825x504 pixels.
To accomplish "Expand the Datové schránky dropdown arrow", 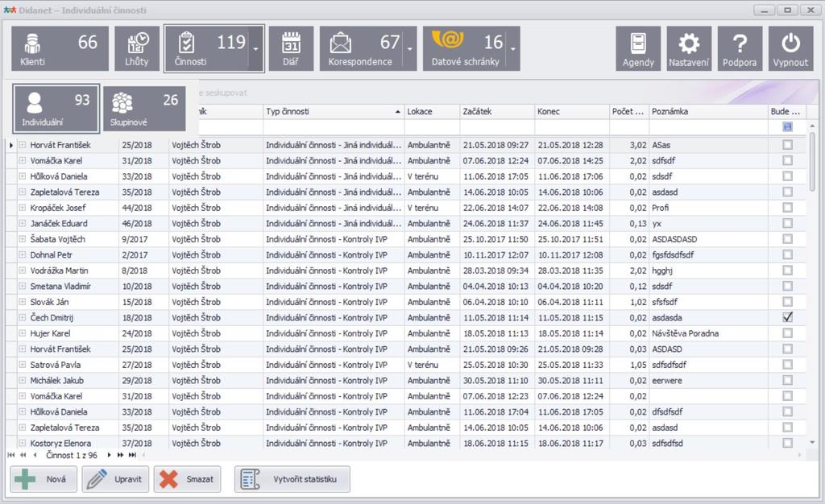I will pyautogui.click(x=513, y=48).
